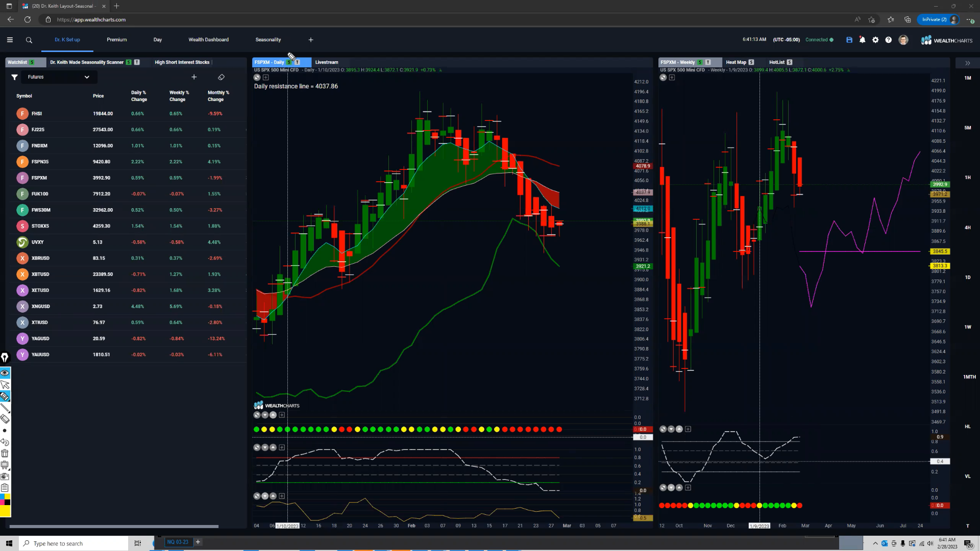Screen dimensions: 980x551
Task: Add a symbol with the watchlist plus icon
Action: tap(194, 77)
